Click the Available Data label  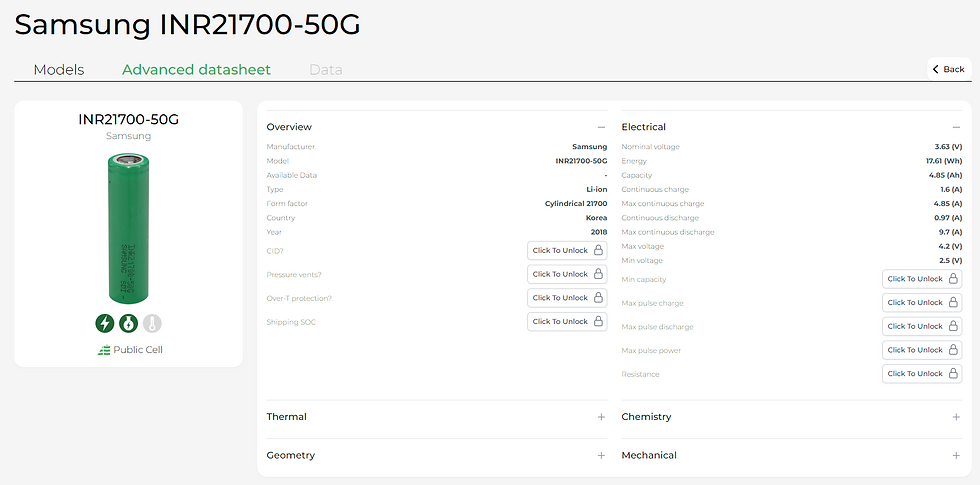pyautogui.click(x=291, y=176)
